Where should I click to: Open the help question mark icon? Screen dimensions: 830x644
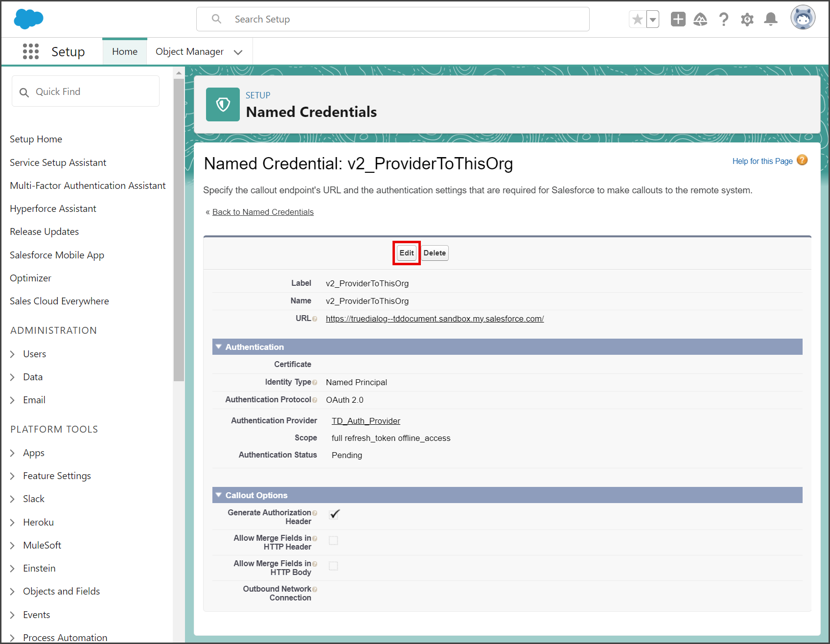point(724,20)
